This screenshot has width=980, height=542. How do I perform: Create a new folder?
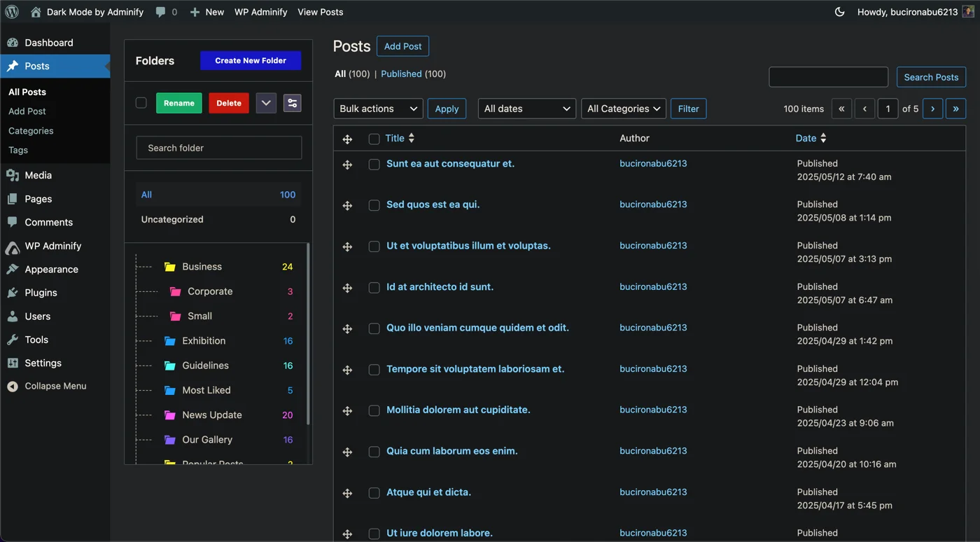click(x=250, y=61)
